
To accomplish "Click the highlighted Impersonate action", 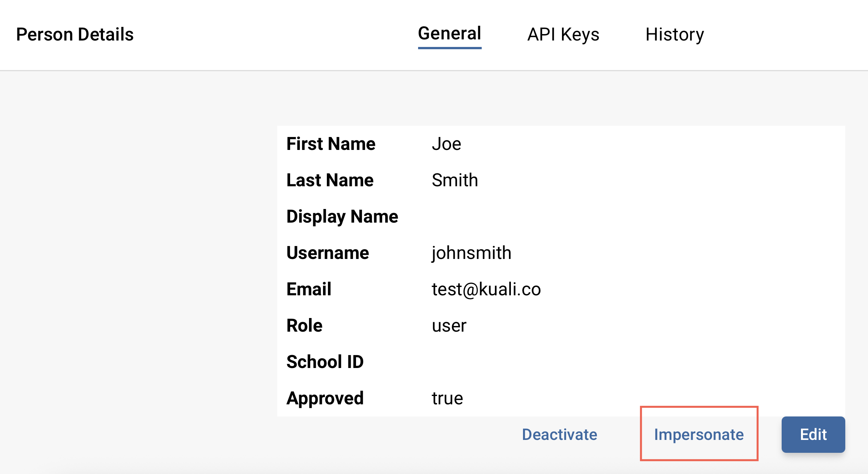I will (x=699, y=435).
